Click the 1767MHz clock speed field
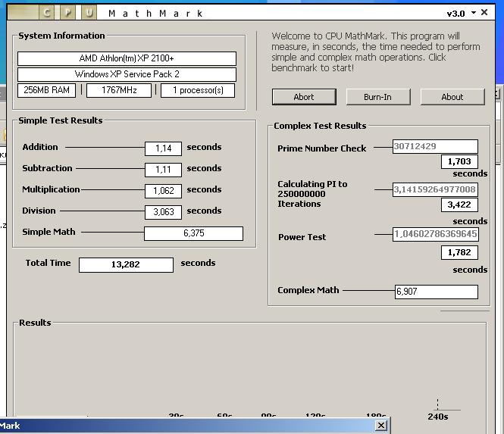504x434 pixels. pyautogui.click(x=119, y=90)
